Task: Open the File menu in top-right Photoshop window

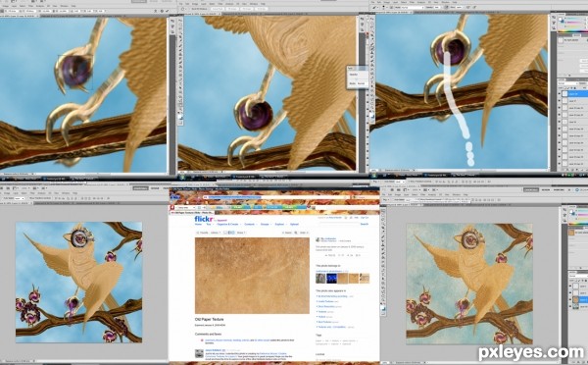Action: [372, 2]
